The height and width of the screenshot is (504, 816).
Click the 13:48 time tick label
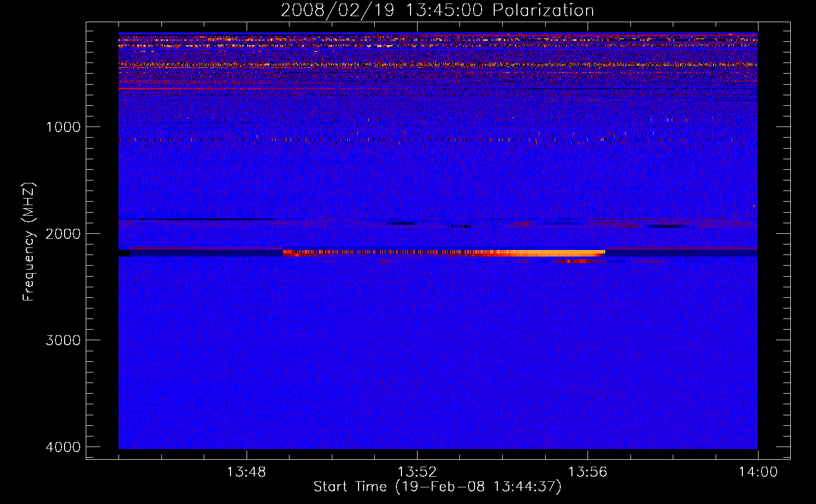point(246,472)
